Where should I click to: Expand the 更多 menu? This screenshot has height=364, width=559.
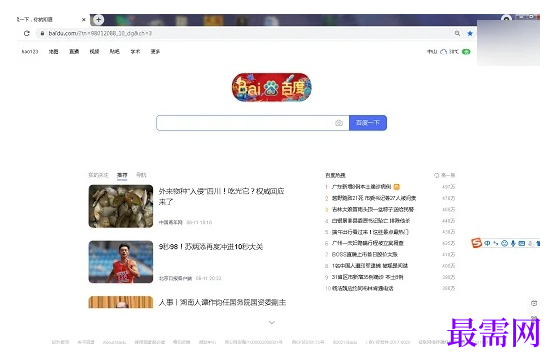point(155,52)
